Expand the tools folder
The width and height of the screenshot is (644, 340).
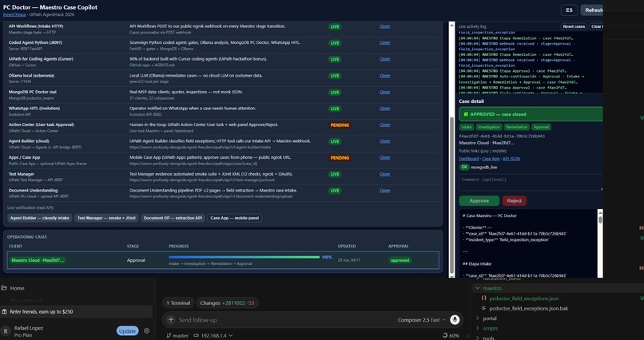click(x=477, y=338)
